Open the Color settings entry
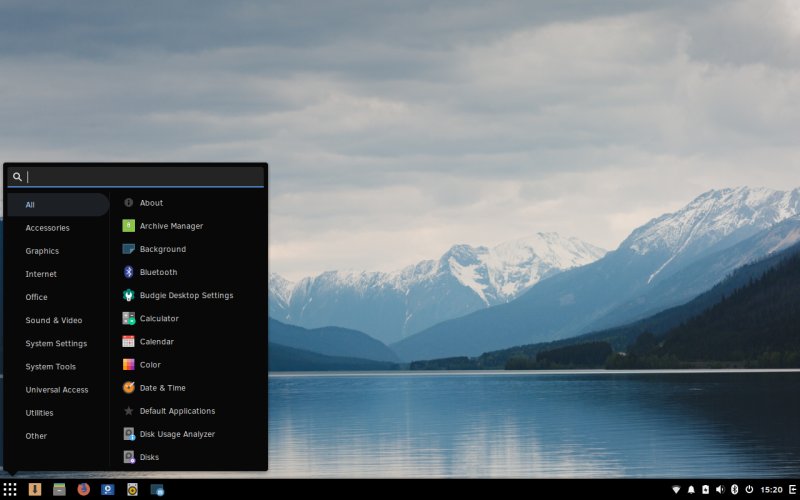This screenshot has height=500, width=800. point(150,364)
